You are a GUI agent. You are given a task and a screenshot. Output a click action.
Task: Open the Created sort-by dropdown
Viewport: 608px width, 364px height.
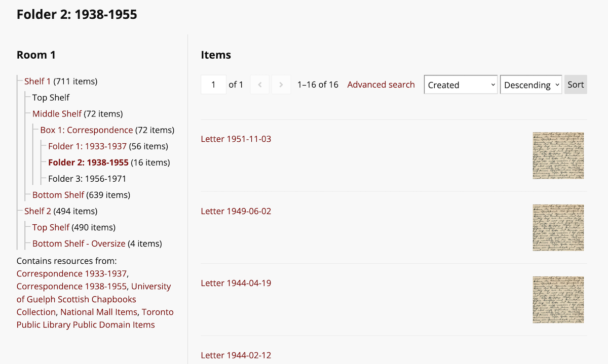pos(461,85)
